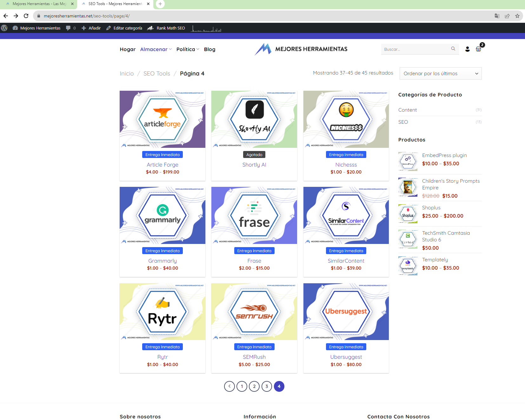Open the Article Forge product image

[x=163, y=119]
